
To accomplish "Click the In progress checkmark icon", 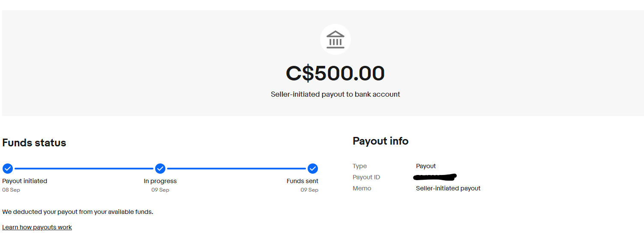I will click(160, 168).
